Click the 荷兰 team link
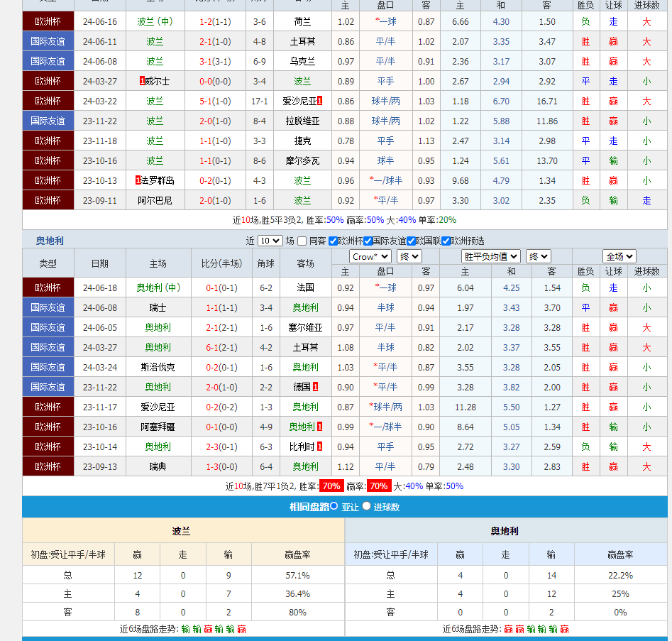This screenshot has width=672, height=641. (x=302, y=22)
